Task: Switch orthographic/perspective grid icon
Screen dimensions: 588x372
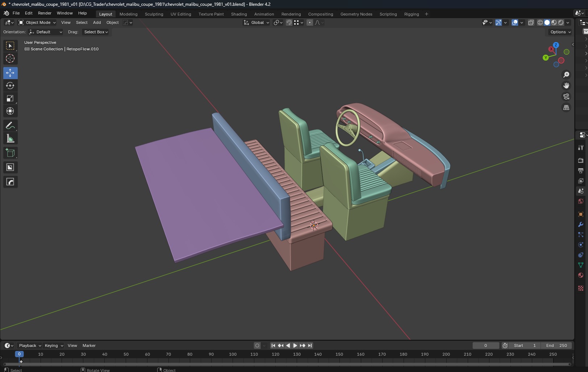Action: click(566, 108)
